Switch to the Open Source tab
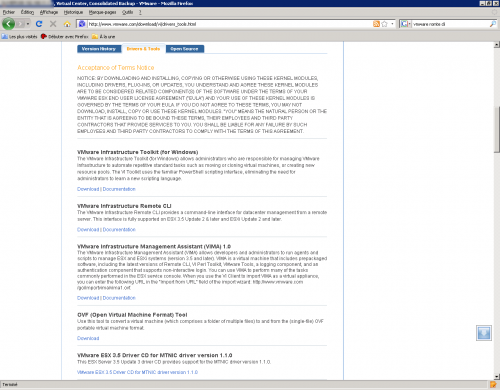This screenshot has width=500, height=390. click(184, 49)
